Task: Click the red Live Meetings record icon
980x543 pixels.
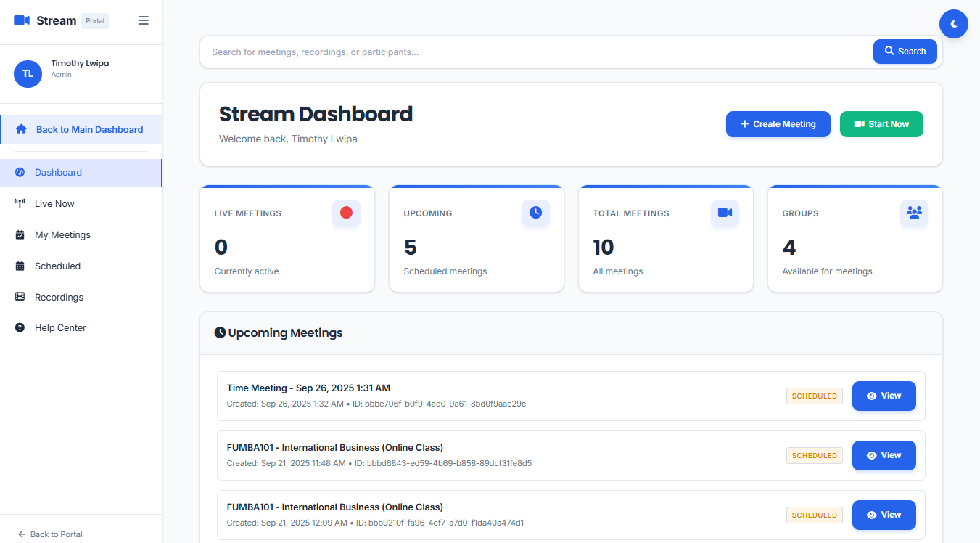Action: [346, 213]
